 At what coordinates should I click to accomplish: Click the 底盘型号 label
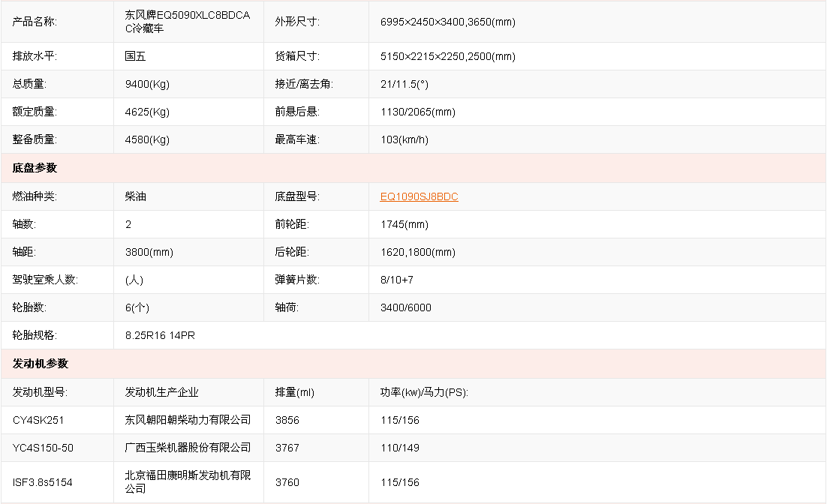click(x=297, y=196)
